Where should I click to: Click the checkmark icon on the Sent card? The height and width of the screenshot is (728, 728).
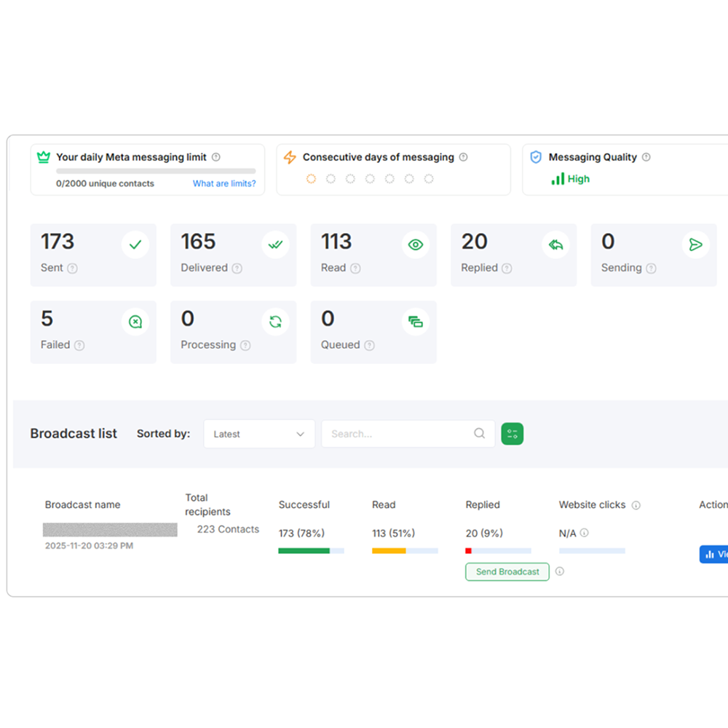(135, 245)
